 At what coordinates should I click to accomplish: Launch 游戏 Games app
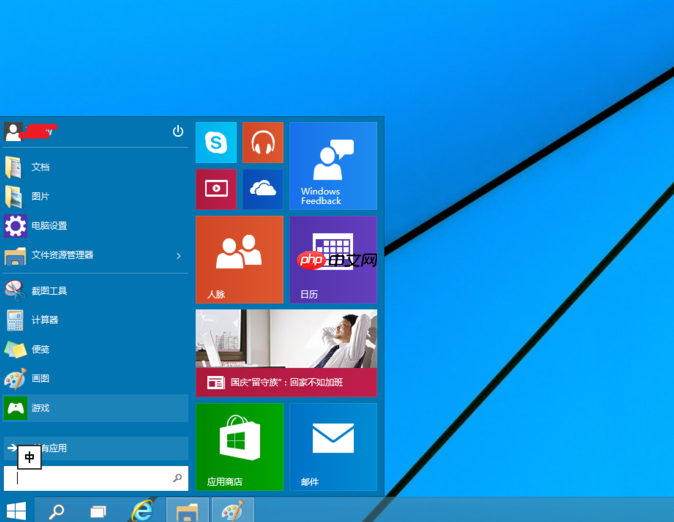(95, 408)
